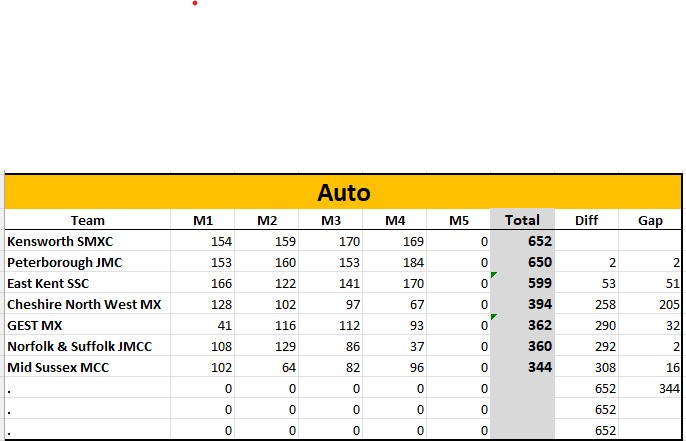The image size is (686, 441).
Task: Select the Kensworth SMXC team cell
Action: click(x=60, y=241)
